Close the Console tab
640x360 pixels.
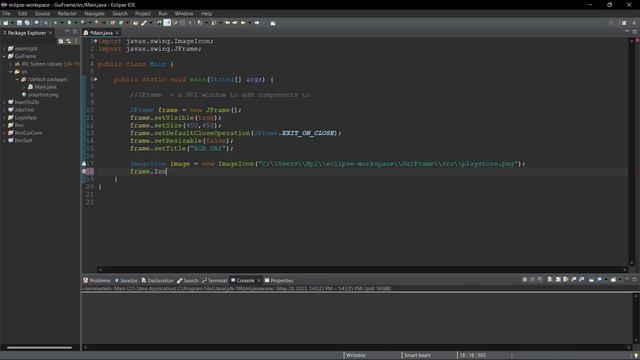point(259,280)
